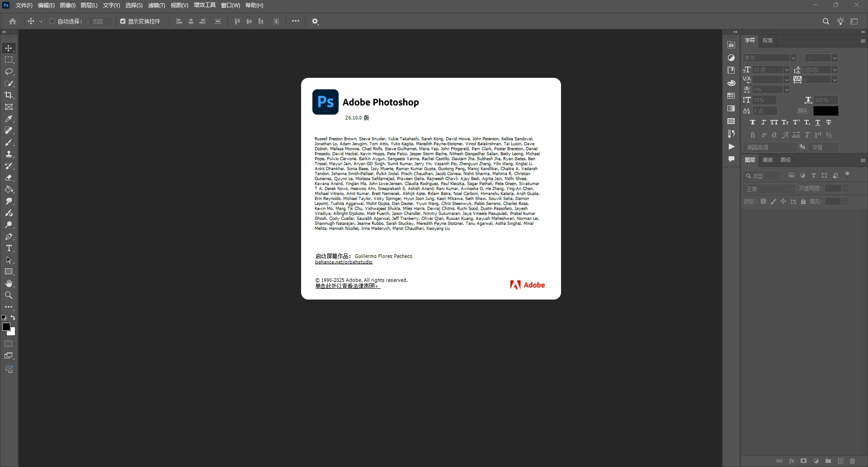Open the anti-aliasing dropdown 平滑
The height and width of the screenshot is (467, 868).
[x=824, y=148]
